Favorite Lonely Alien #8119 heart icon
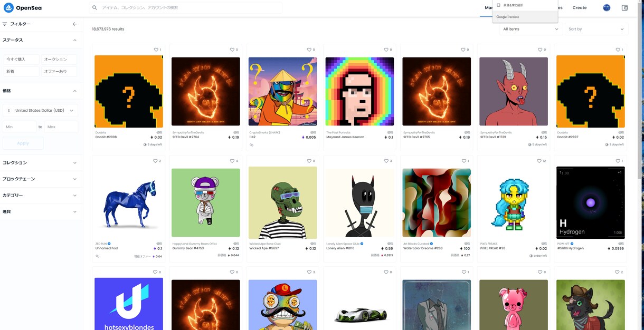 pyautogui.click(x=386, y=161)
